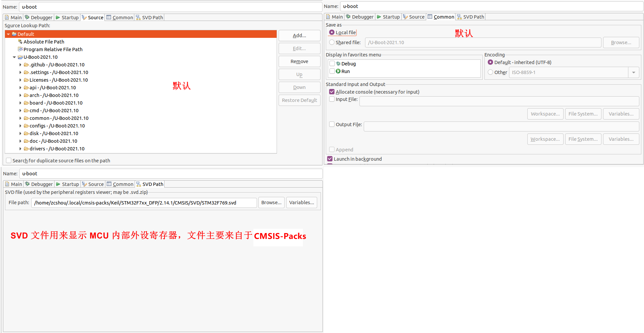Viewport: 644px width, 333px height.
Task: Open Common tab in Source panel
Action: tap(120, 18)
